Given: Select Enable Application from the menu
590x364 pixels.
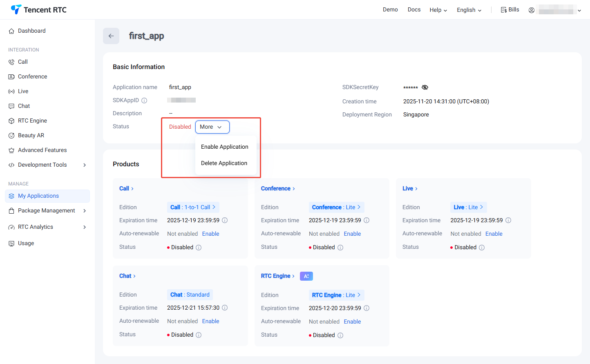Looking at the screenshot, I should 224,147.
